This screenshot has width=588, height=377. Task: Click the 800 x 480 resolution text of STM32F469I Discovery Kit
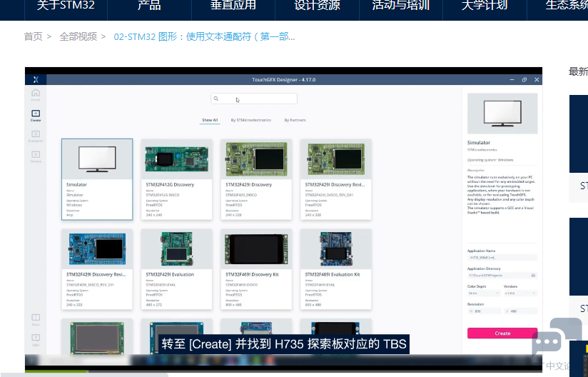[233, 305]
